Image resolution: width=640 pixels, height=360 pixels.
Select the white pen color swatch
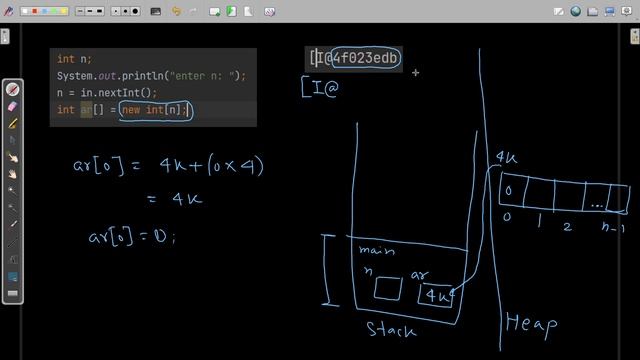point(25,11)
